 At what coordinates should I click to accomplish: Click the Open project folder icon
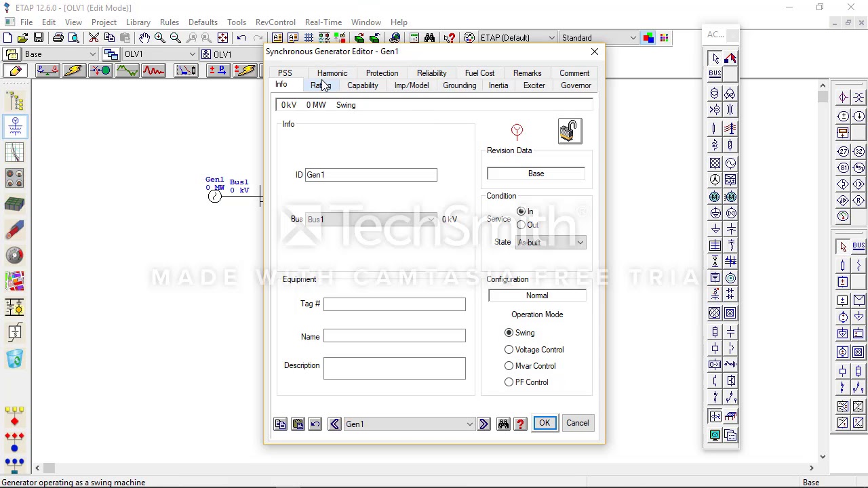(x=22, y=38)
